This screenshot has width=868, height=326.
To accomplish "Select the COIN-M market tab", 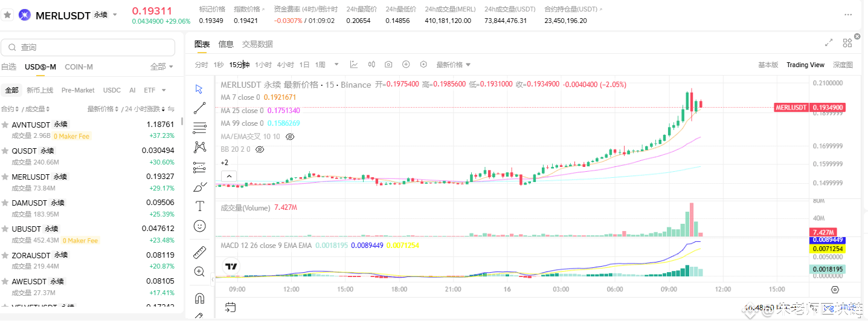I will [79, 67].
